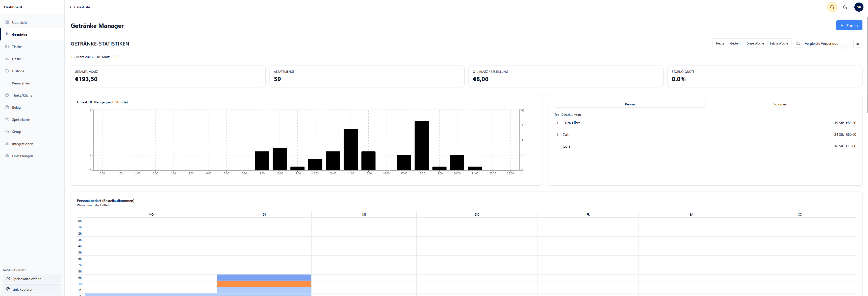Image resolution: width=868 pixels, height=296 pixels.
Task: Open Gäste in the sidebar
Action: pos(16,59)
